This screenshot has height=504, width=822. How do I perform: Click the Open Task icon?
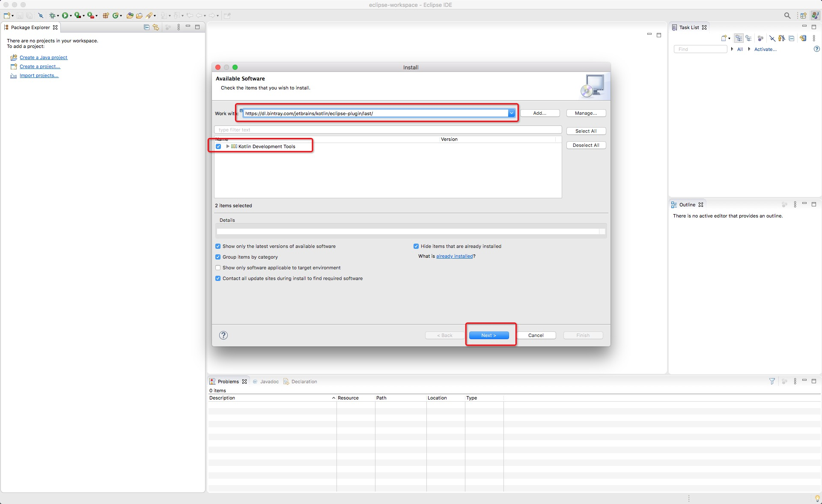click(x=139, y=16)
